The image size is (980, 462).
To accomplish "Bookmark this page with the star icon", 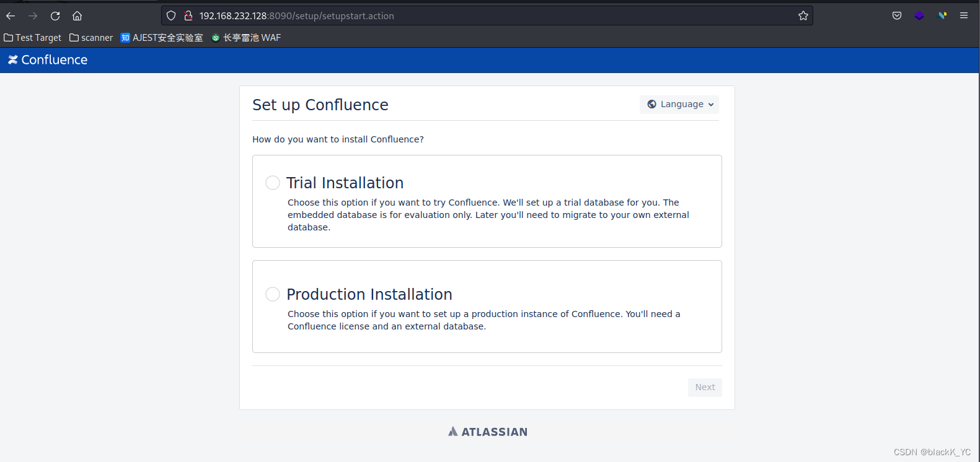I will click(x=803, y=16).
